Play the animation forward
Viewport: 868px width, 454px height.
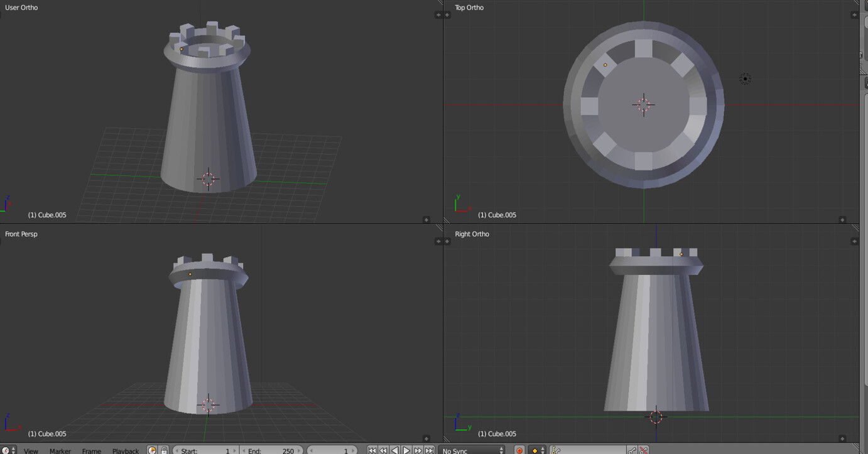click(406, 450)
